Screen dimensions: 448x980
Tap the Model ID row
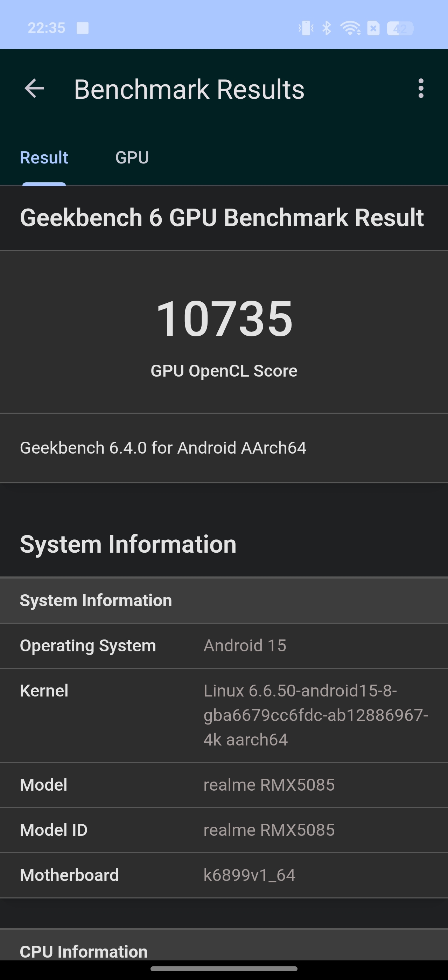click(x=224, y=831)
